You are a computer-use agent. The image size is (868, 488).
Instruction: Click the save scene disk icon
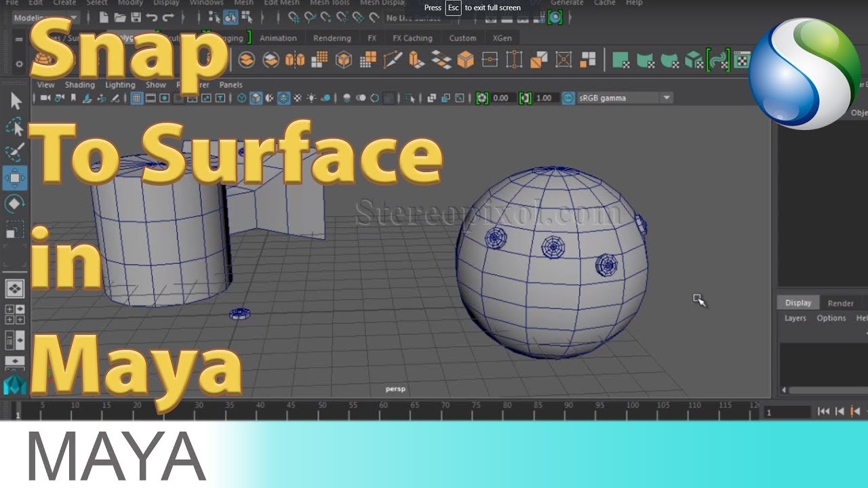(136, 18)
